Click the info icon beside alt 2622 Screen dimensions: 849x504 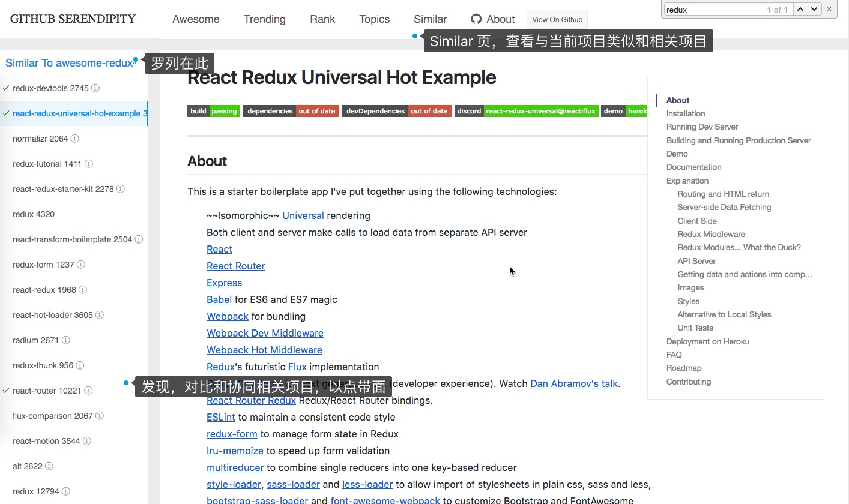pos(49,466)
